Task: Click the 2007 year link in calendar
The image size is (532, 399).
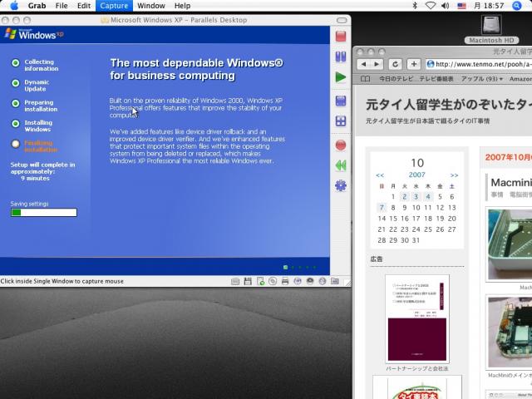Action: point(416,175)
